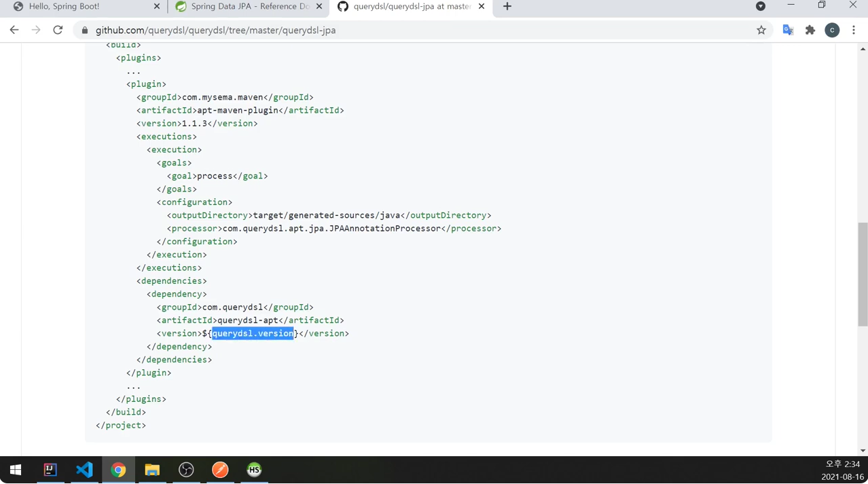Open Chrome's three-dot menu

[854, 30]
